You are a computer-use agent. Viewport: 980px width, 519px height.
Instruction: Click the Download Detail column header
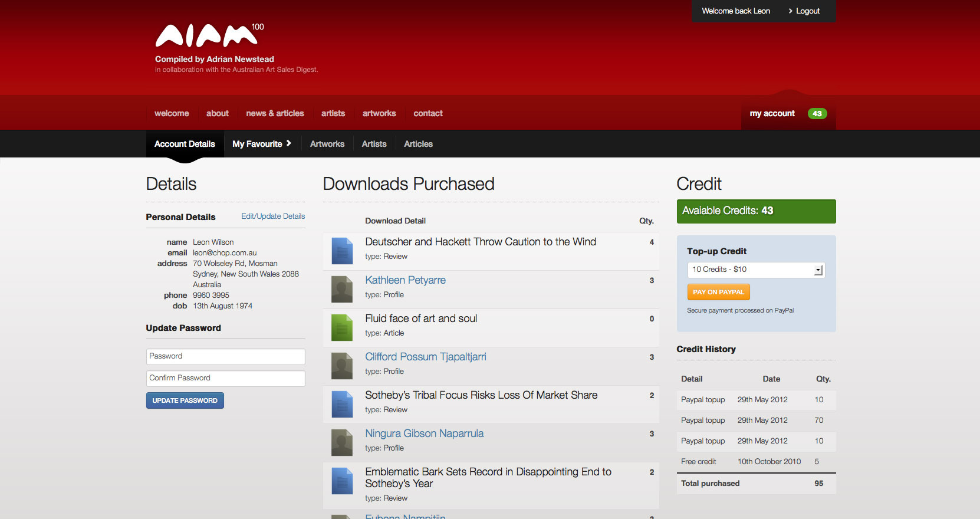395,221
